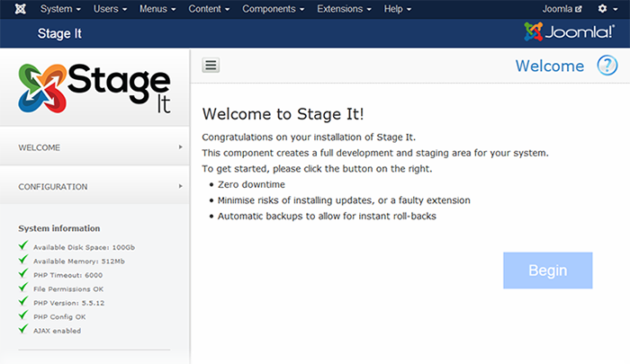This screenshot has height=364, width=630.
Task: Click the Stage It sidebar logo
Action: 94,89
